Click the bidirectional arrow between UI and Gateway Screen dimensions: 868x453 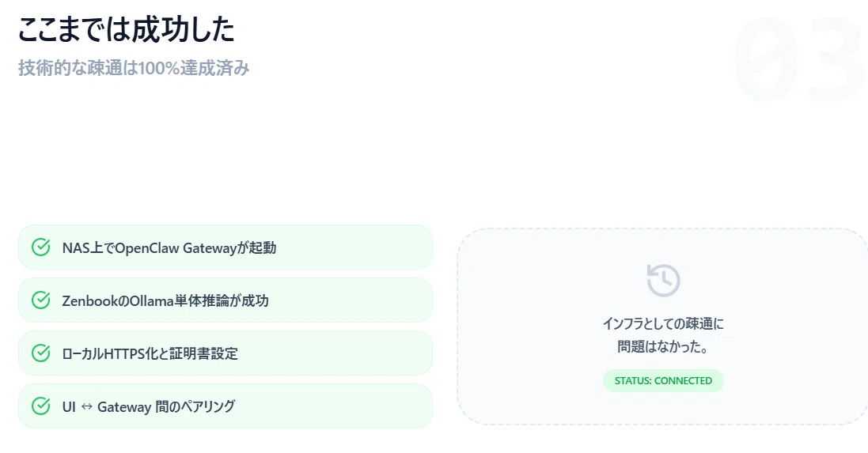pos(86,406)
